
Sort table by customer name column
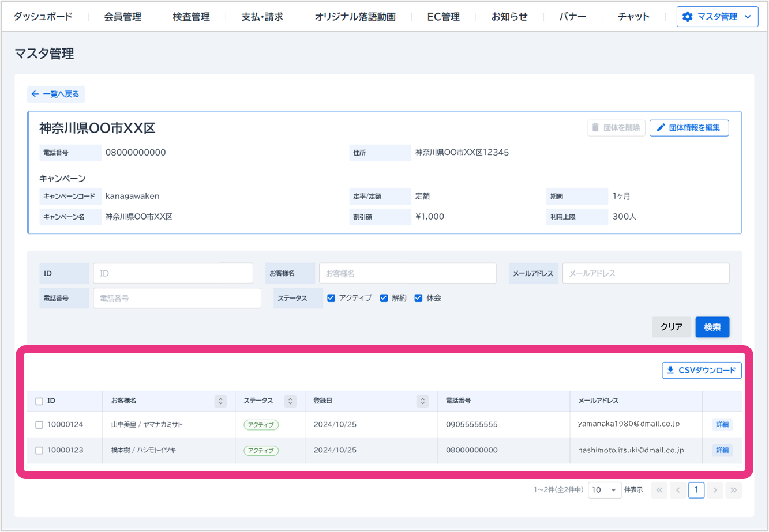(x=220, y=401)
